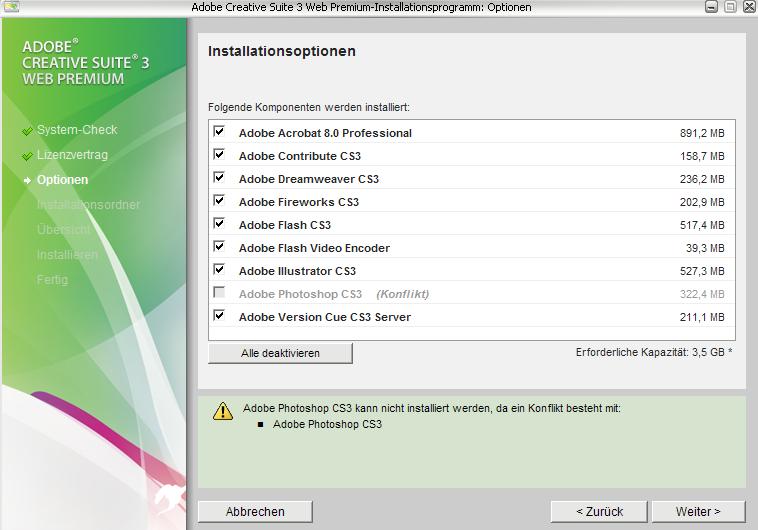The image size is (758, 530).
Task: Cancel setup with the Abbrechen button
Action: click(255, 512)
